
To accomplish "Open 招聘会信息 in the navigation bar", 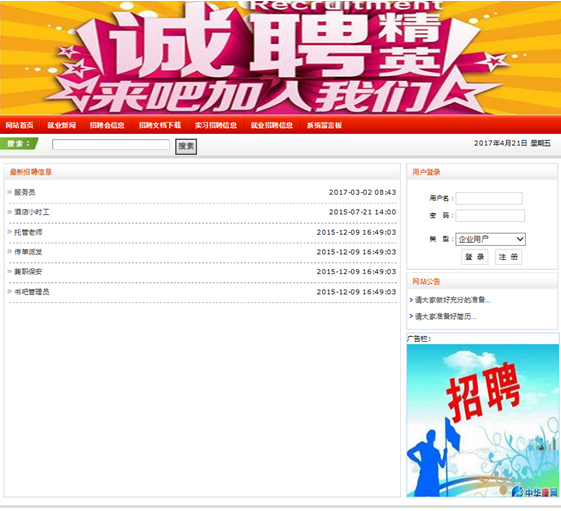I will coord(107,125).
